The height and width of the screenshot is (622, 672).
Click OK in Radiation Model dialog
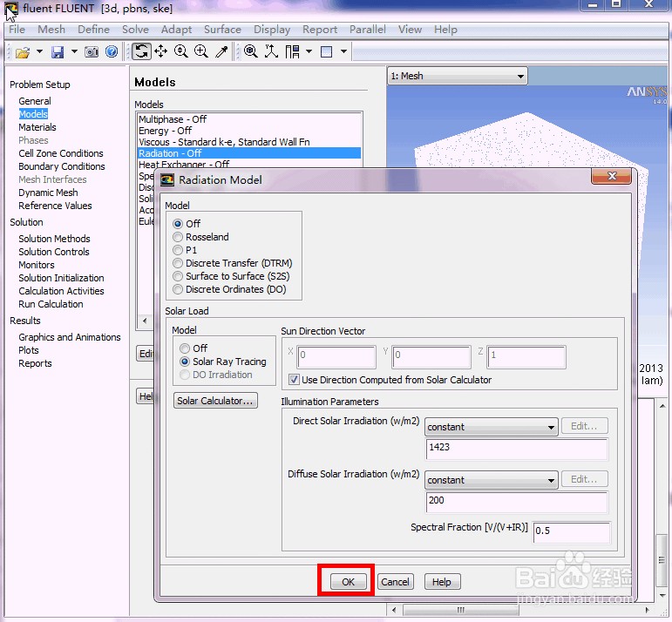[348, 582]
